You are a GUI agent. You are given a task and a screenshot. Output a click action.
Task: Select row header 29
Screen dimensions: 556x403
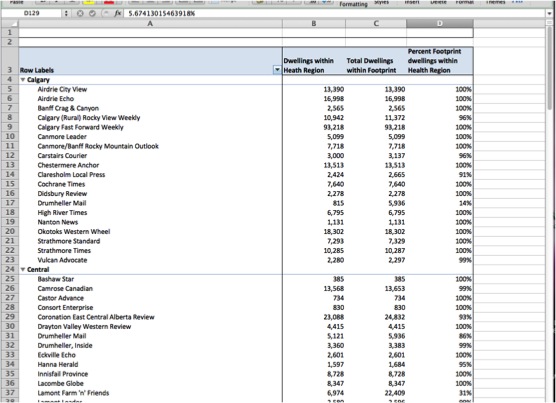(x=10, y=317)
